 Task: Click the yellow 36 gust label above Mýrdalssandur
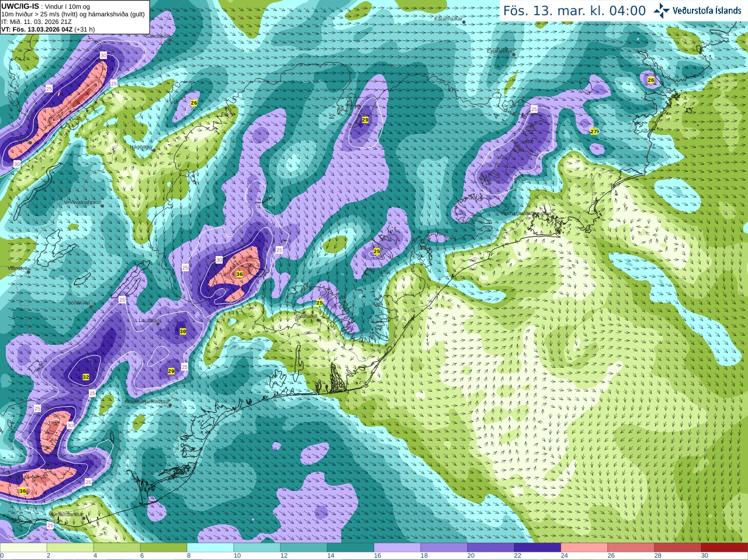[23, 491]
